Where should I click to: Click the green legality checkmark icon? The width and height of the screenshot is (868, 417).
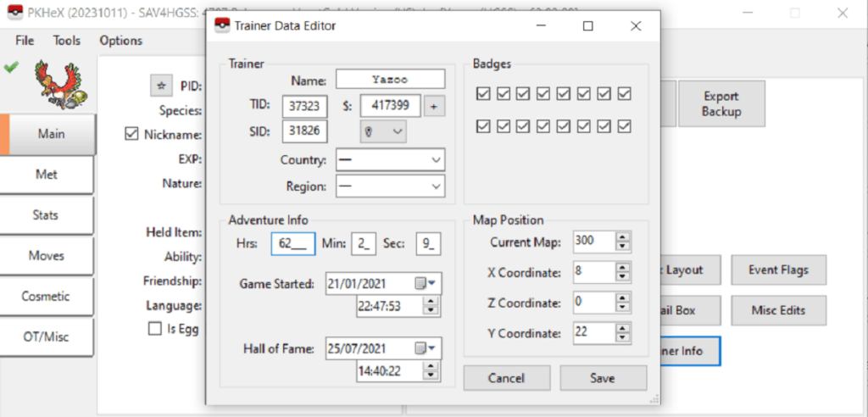point(11,67)
